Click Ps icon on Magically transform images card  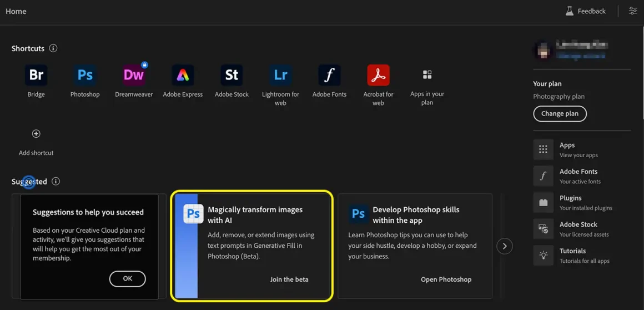click(x=193, y=214)
